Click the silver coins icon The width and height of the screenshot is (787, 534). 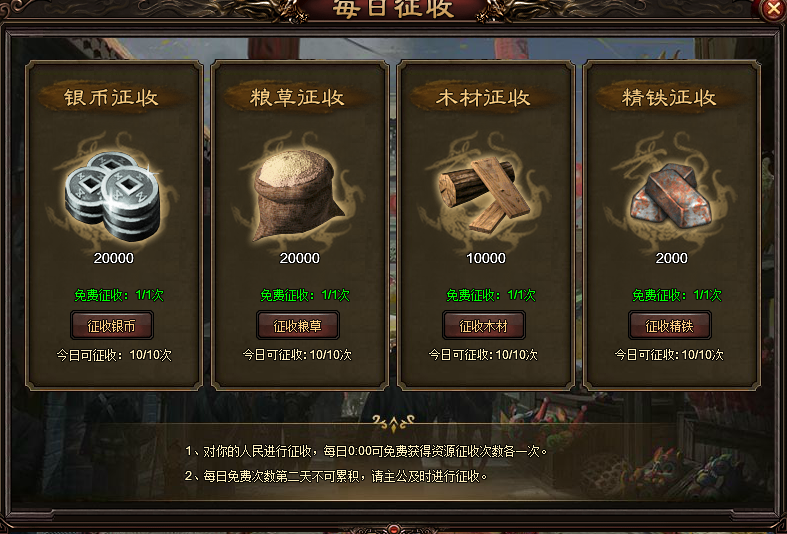pos(113,195)
